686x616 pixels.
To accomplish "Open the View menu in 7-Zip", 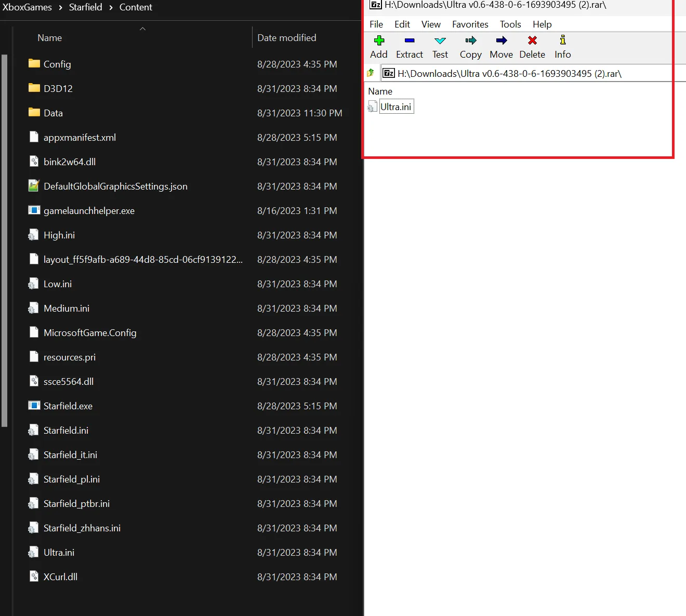I will [431, 24].
